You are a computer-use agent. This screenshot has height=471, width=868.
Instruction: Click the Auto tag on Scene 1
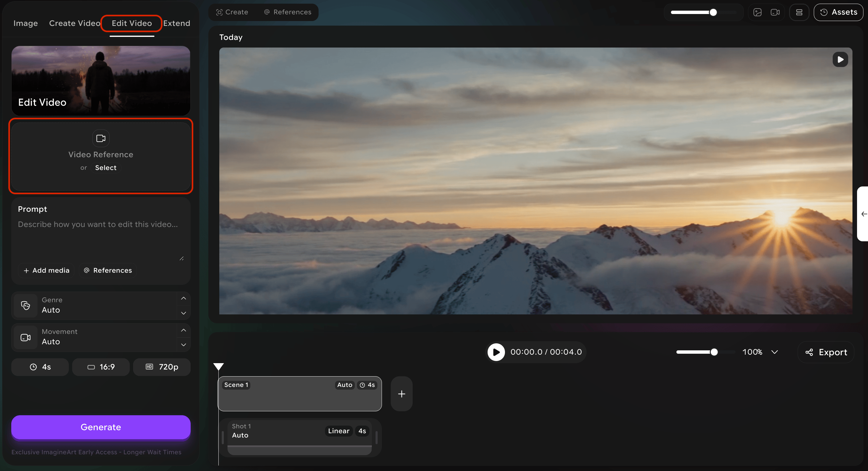[x=345, y=385]
